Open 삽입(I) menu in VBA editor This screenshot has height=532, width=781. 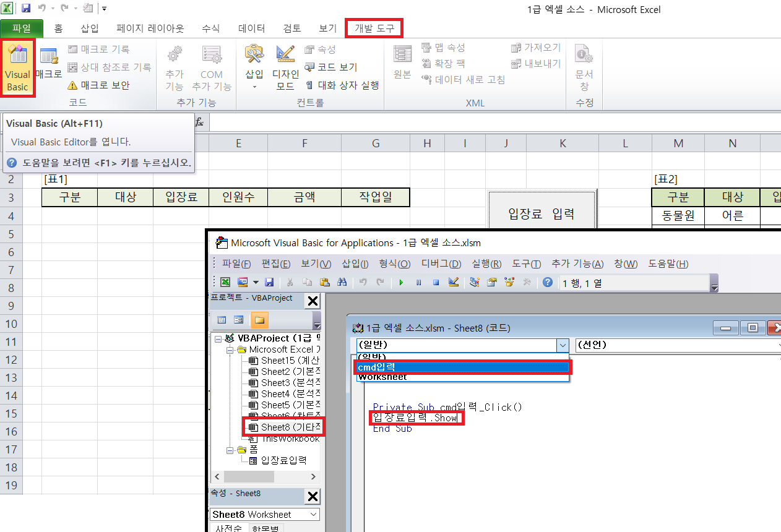click(x=355, y=264)
